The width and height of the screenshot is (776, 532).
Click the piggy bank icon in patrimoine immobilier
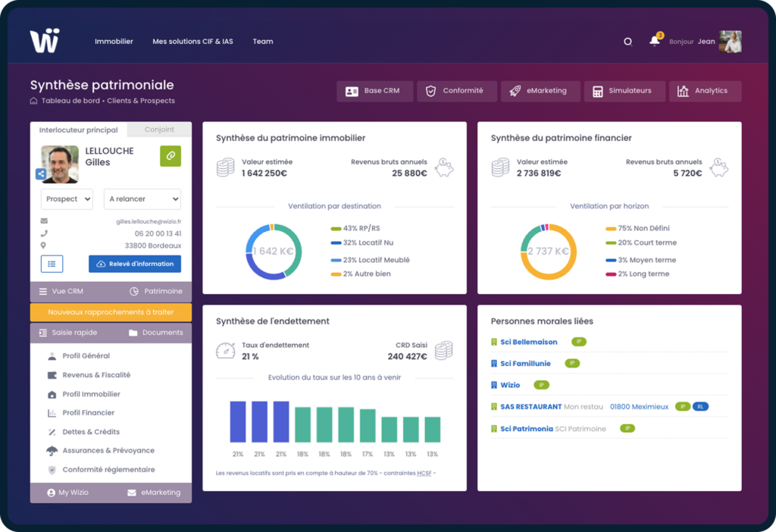tap(445, 168)
